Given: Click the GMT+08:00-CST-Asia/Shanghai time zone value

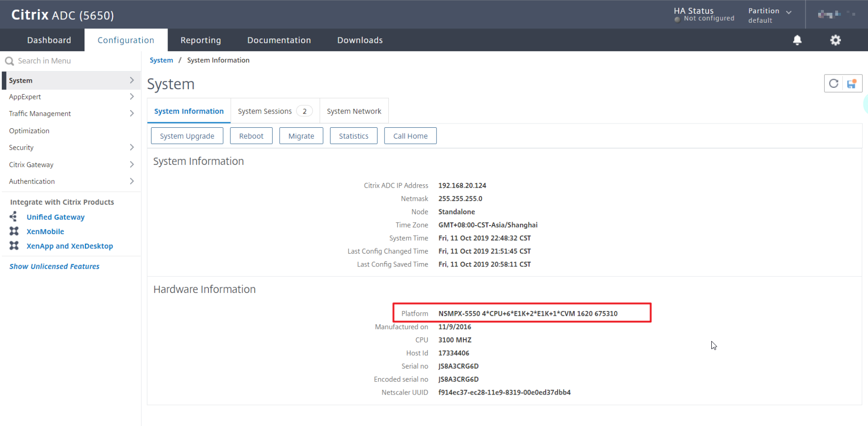Looking at the screenshot, I should click(x=488, y=225).
